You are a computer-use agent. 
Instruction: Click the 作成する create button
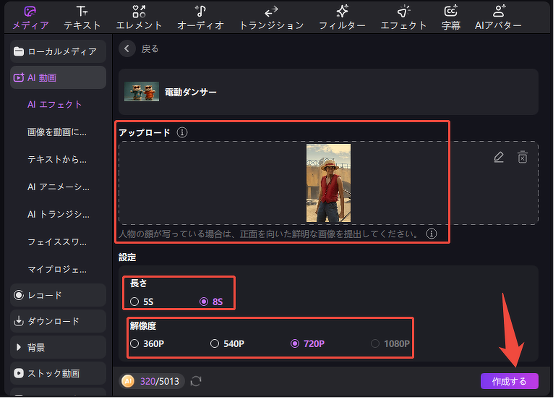click(x=509, y=381)
